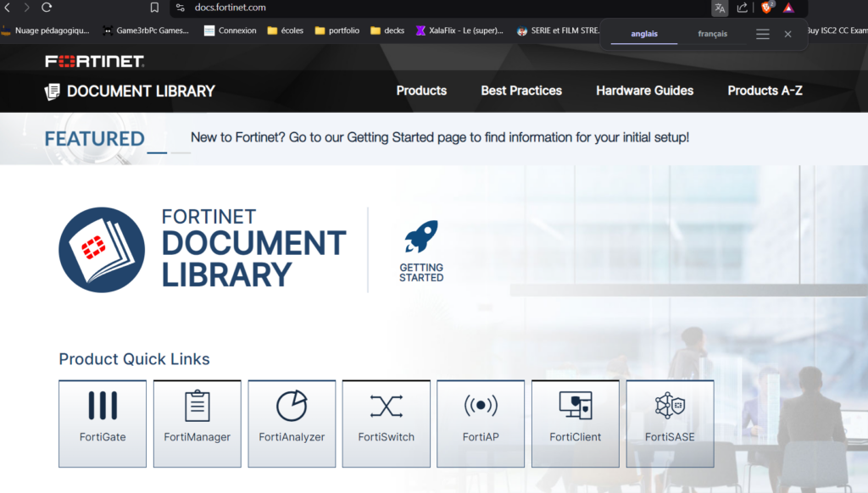868x493 pixels.
Task: Select français tab in the translate popup
Action: (x=712, y=34)
